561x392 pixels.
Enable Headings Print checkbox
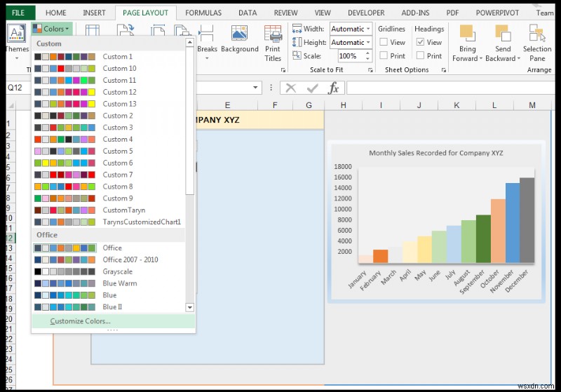click(420, 55)
